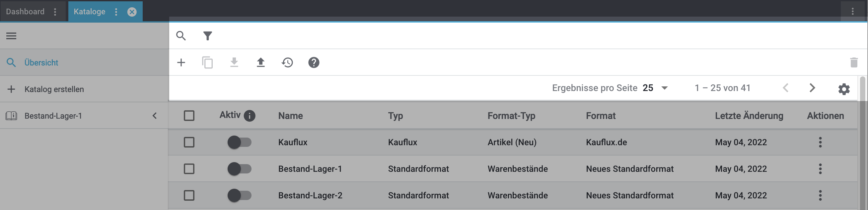
Task: Enable the Kauflux catalog active toggle
Action: (x=239, y=142)
